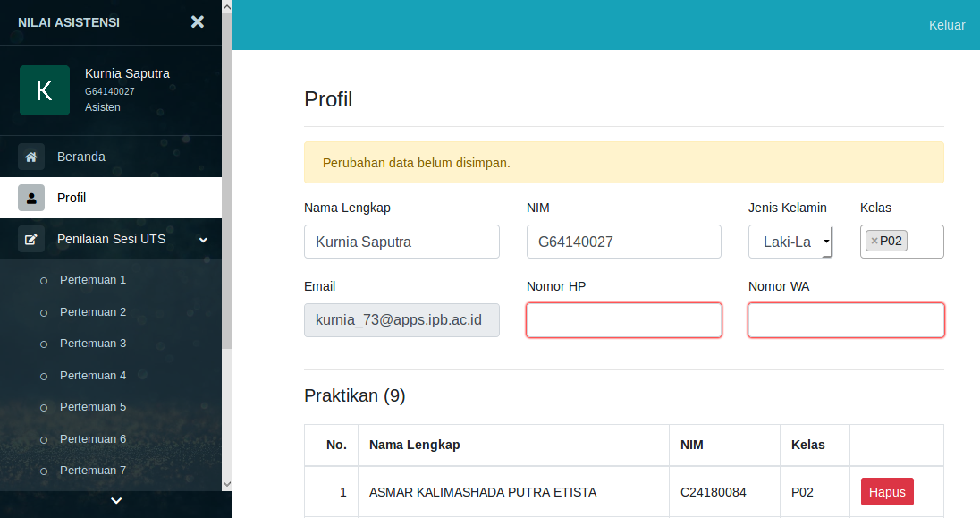The image size is (980, 518).
Task: Collapse the Penilaian Sesi UTS submenu chevron
Action: [x=203, y=240]
